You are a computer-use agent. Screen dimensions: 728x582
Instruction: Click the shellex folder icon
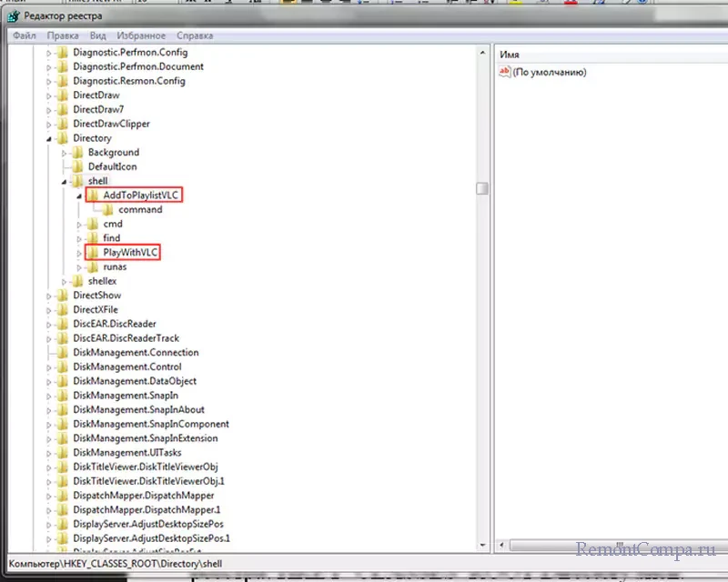click(77, 281)
